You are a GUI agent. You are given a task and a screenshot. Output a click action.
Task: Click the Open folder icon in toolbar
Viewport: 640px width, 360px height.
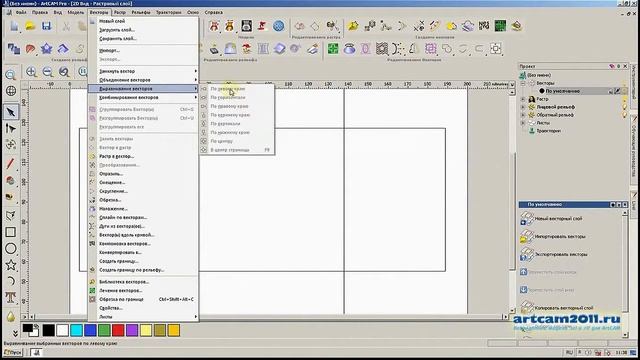tap(30, 26)
